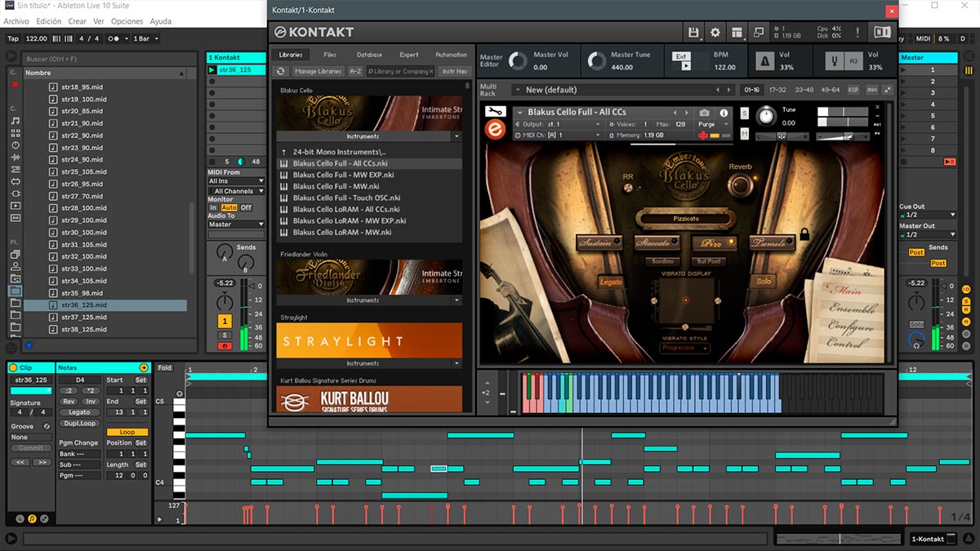Click the Drums icon in Ableton browser
The image size is (980, 551).
[16, 133]
